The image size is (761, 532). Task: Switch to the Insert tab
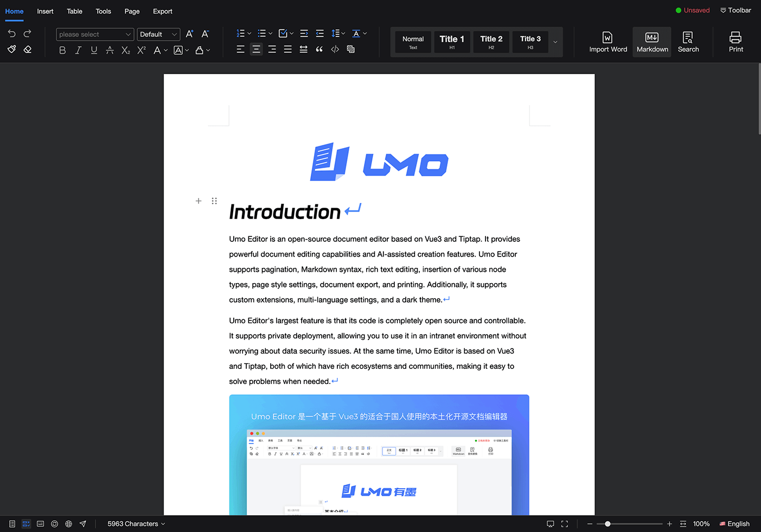45,11
